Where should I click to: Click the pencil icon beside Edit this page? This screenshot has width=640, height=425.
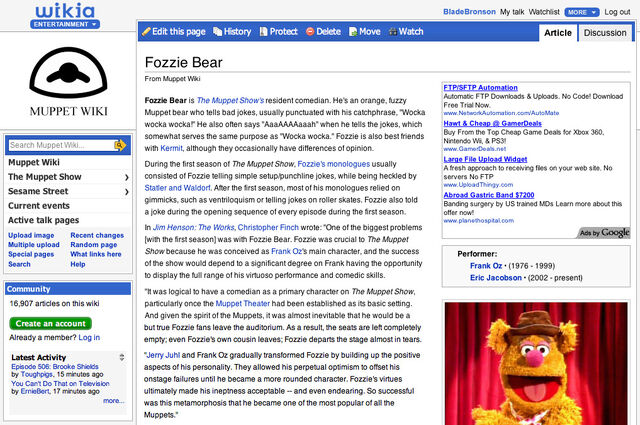(x=146, y=31)
